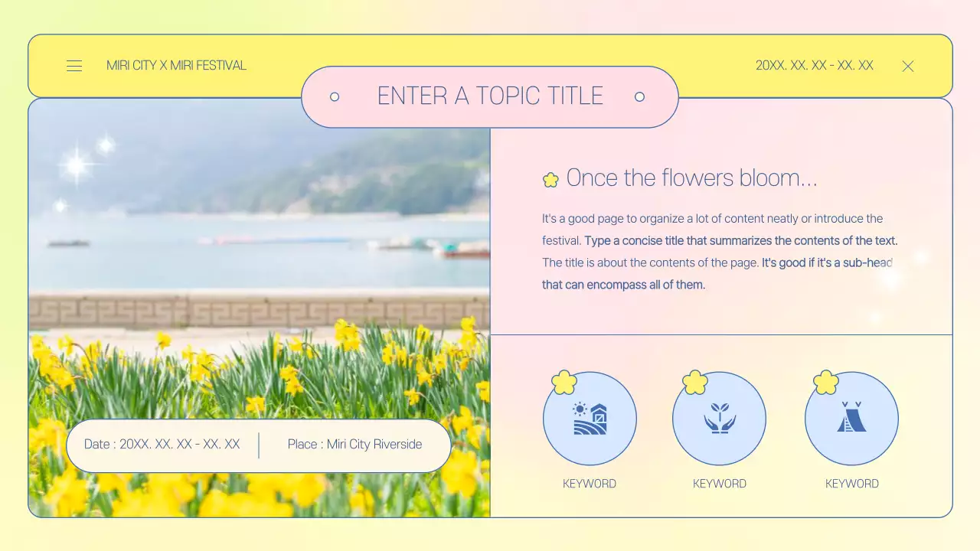
Task: Click yellow flower badge on plant circle
Action: [695, 382]
